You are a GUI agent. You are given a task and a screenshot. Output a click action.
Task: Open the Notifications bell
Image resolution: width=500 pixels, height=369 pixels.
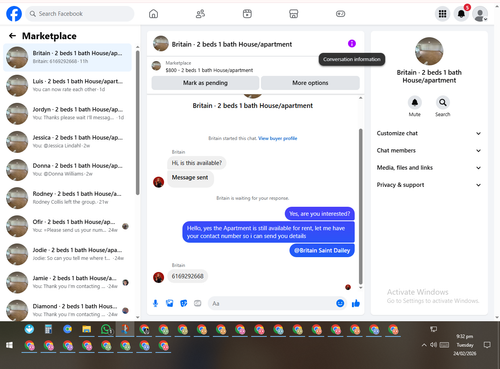[x=461, y=14]
